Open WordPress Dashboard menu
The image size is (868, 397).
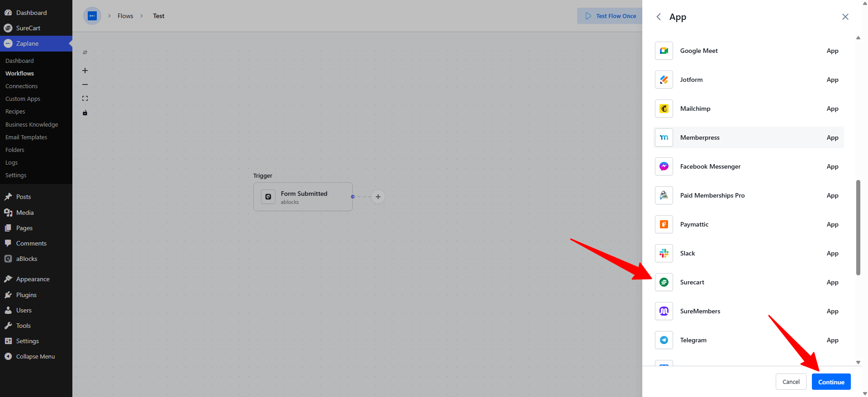tap(36, 13)
